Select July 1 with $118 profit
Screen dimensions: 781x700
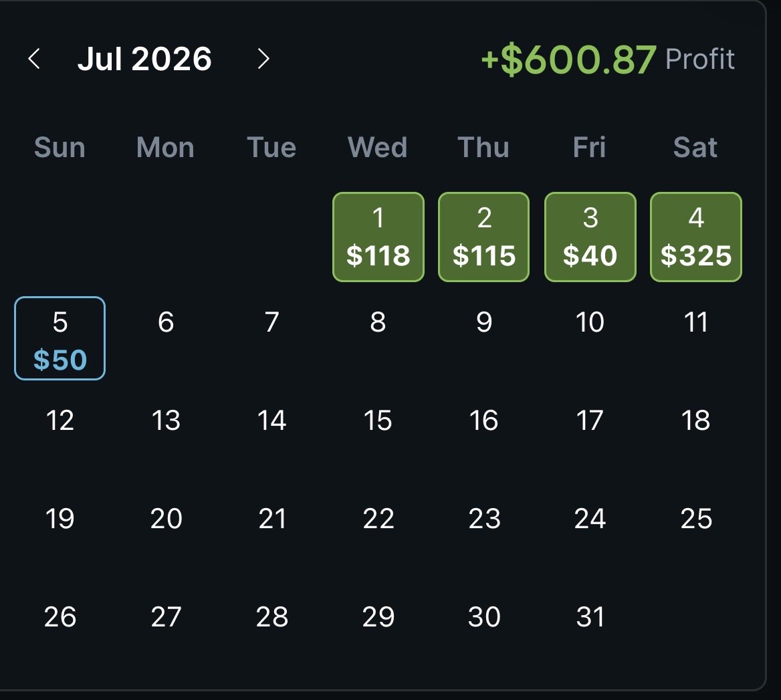click(x=378, y=237)
